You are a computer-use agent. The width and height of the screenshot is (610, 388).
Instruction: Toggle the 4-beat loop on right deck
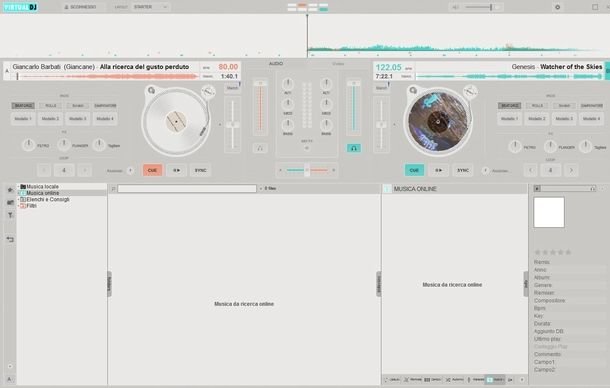pyautogui.click(x=550, y=170)
